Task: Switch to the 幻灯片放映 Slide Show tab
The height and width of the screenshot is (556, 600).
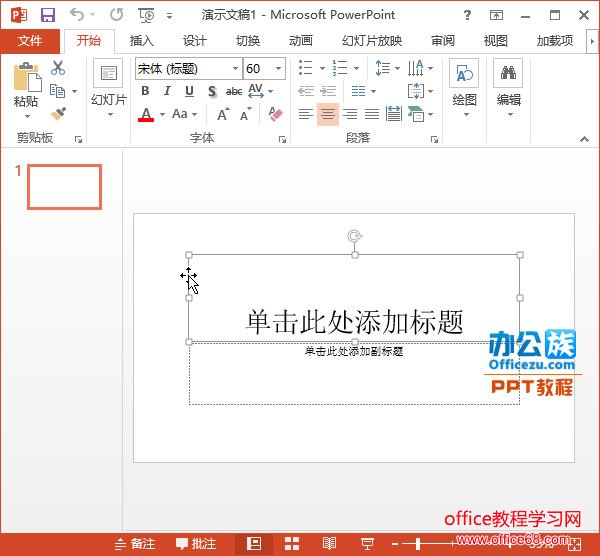Action: (372, 41)
